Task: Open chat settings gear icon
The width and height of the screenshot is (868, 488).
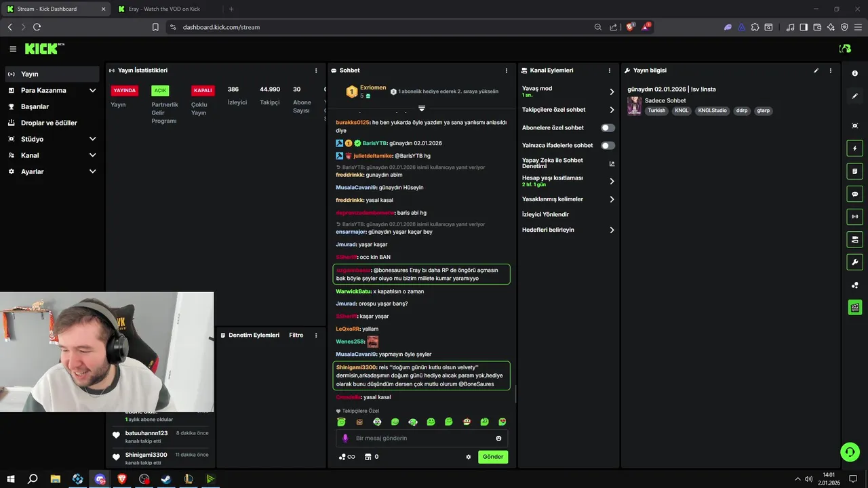Action: tap(468, 457)
